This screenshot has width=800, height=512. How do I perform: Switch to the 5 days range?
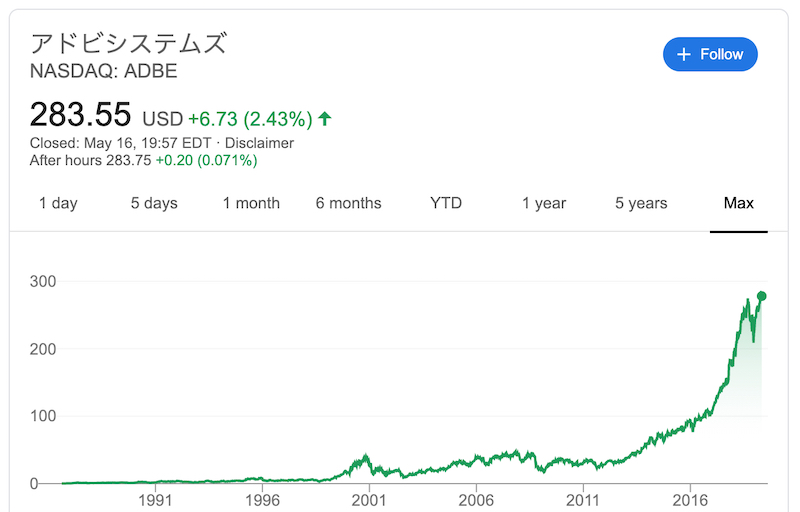pos(154,203)
